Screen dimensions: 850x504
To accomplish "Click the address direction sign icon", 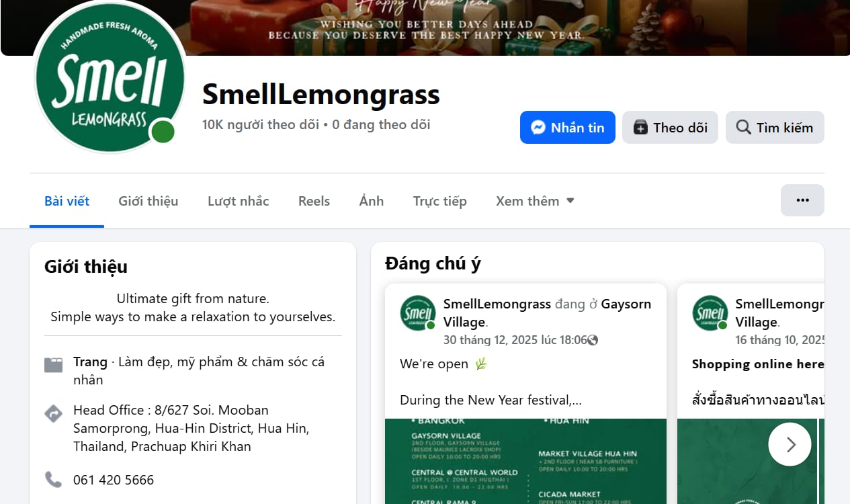I will [x=53, y=413].
